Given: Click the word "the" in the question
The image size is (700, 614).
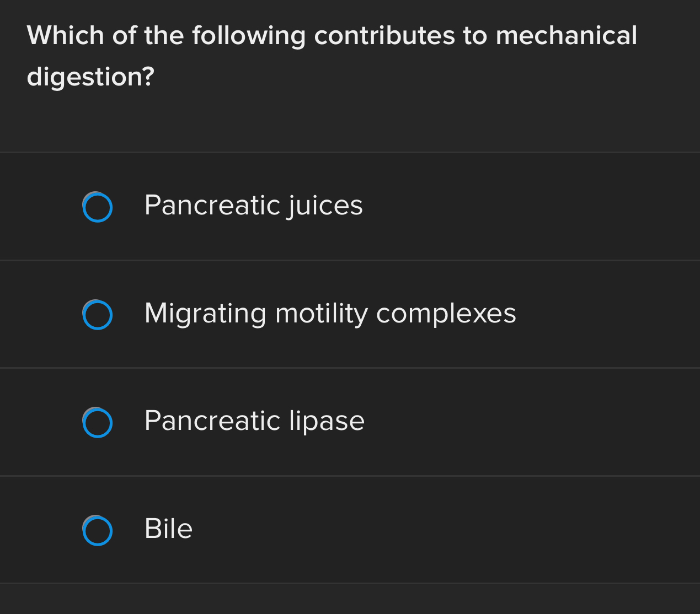Looking at the screenshot, I should click(164, 36).
